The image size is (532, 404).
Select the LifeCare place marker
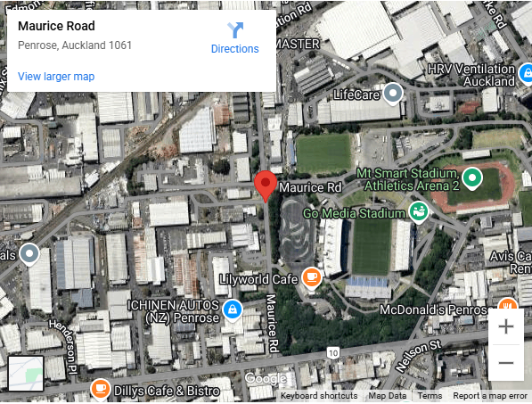[393, 94]
